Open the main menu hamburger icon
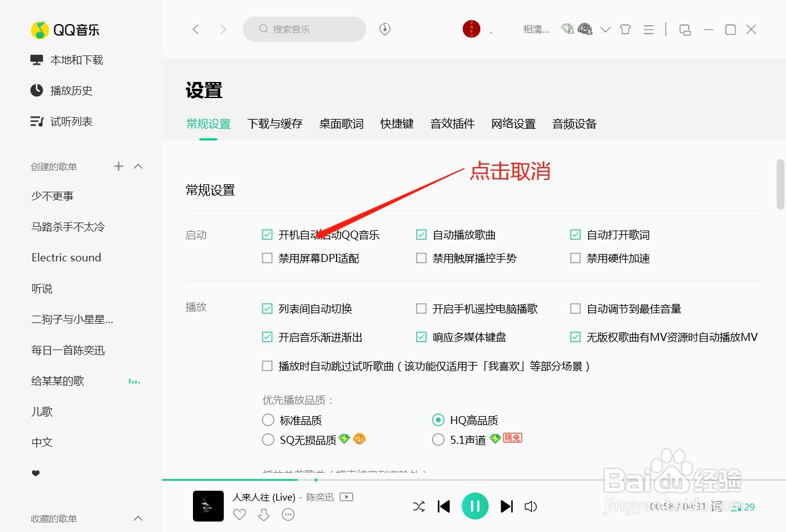 [x=649, y=29]
